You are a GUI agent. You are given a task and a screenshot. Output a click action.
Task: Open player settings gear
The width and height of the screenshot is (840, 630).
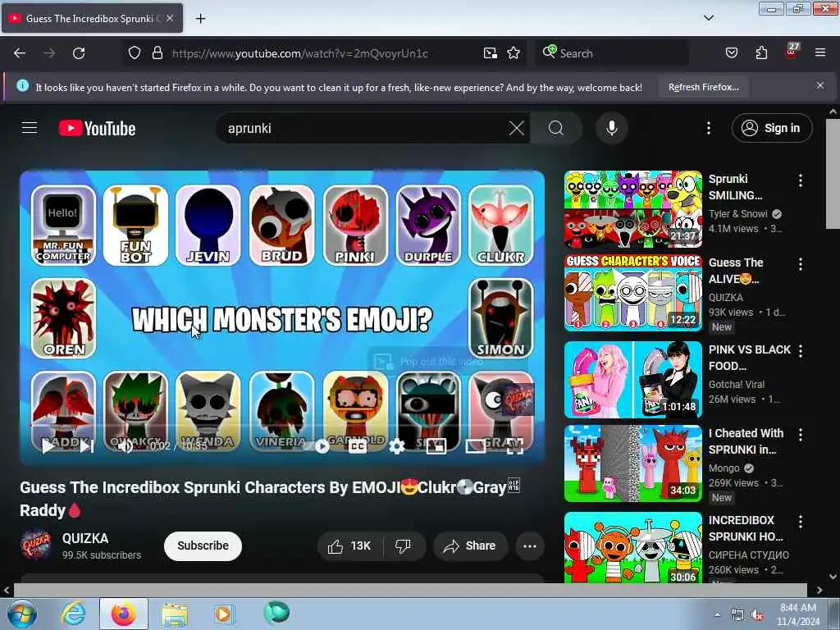(x=397, y=445)
